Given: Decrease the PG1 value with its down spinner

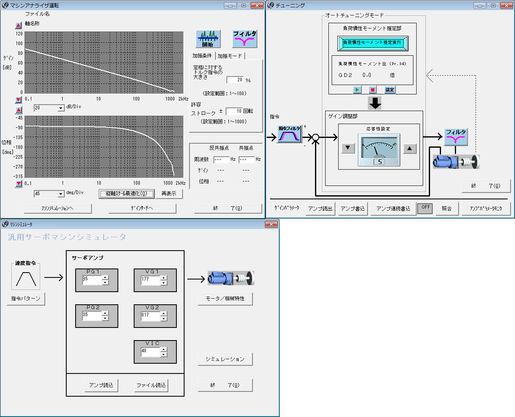Looking at the screenshot, I should pos(105,282).
